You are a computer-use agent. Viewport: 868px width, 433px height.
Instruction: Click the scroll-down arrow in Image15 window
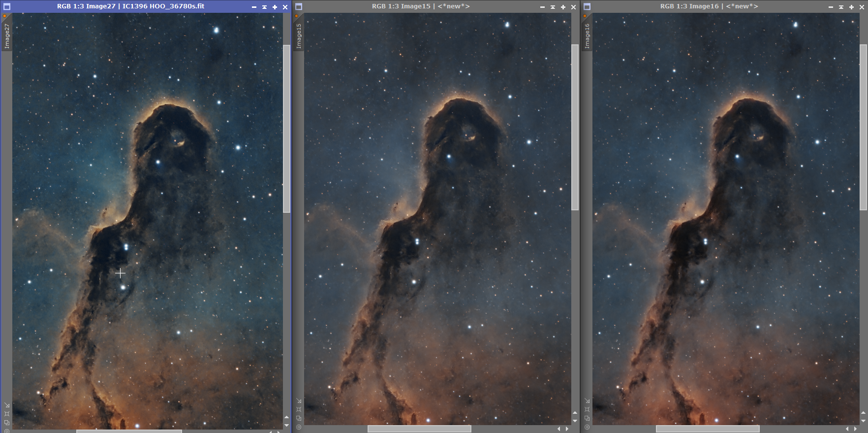coord(575,421)
